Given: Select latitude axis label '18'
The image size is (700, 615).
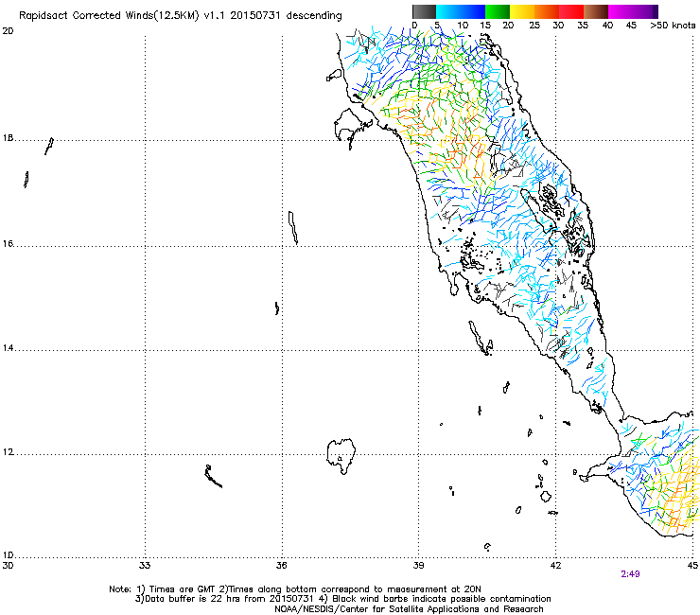Looking at the screenshot, I should pyautogui.click(x=8, y=138).
